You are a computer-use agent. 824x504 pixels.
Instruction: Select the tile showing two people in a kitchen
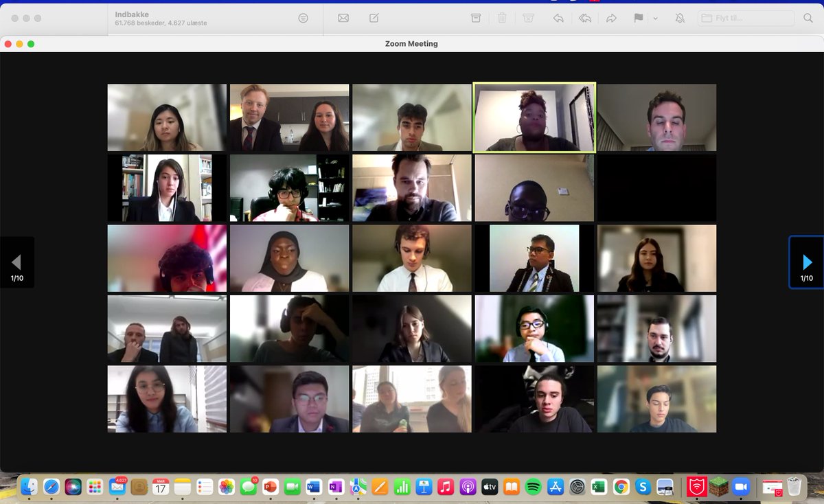(x=289, y=117)
